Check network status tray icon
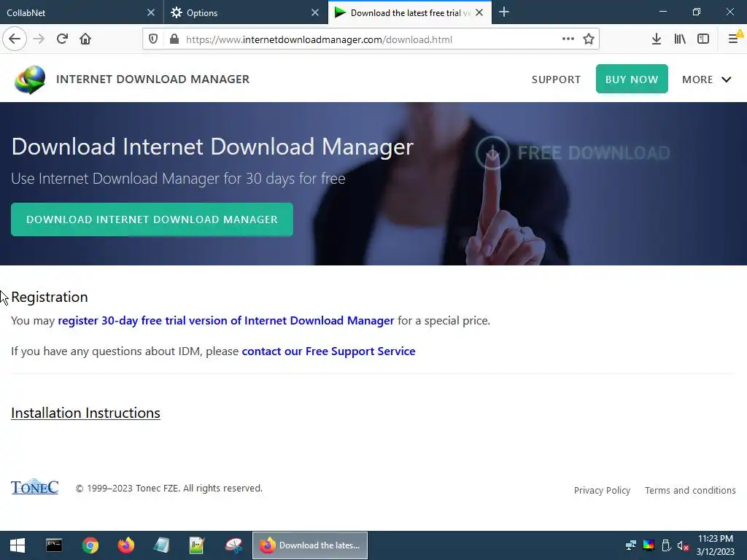The image size is (747, 560). 630,545
